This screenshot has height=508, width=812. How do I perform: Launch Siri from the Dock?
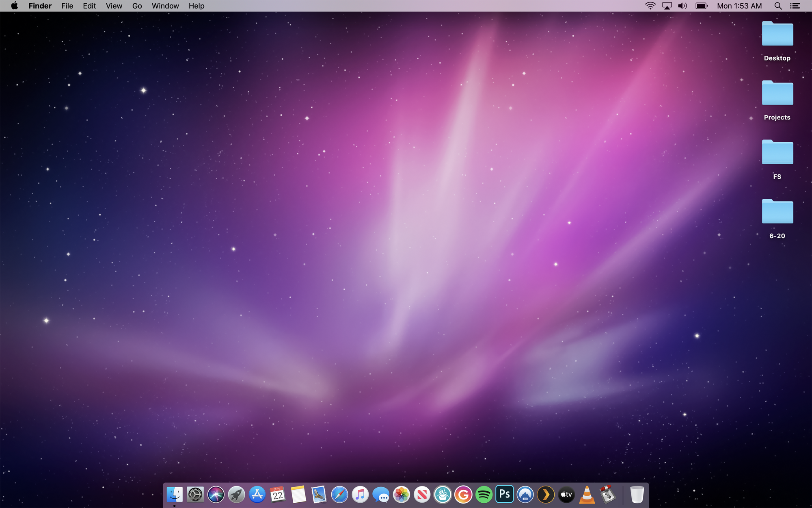(216, 495)
